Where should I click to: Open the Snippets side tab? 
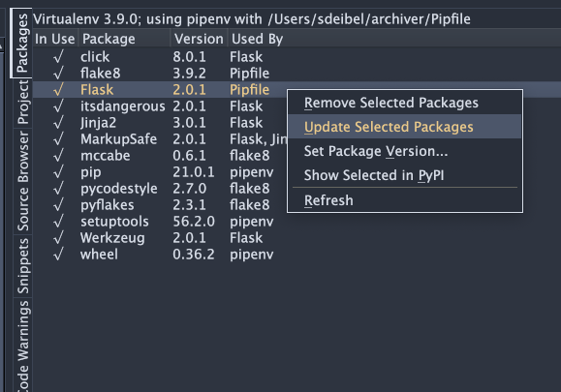[23, 266]
